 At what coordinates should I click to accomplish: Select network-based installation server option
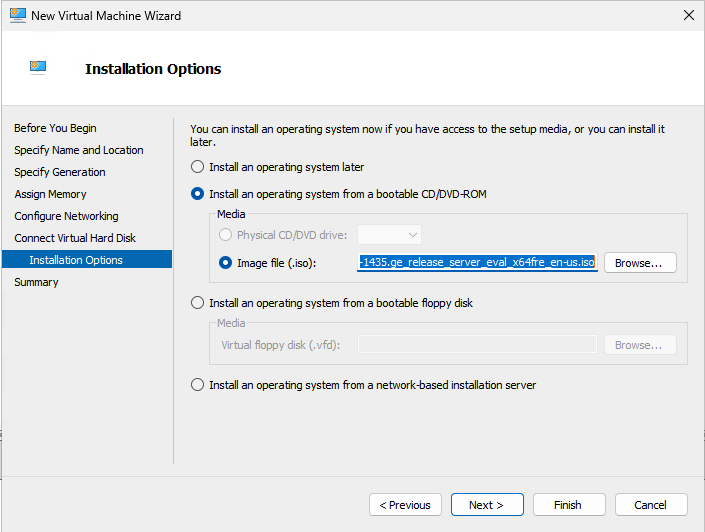click(x=198, y=385)
